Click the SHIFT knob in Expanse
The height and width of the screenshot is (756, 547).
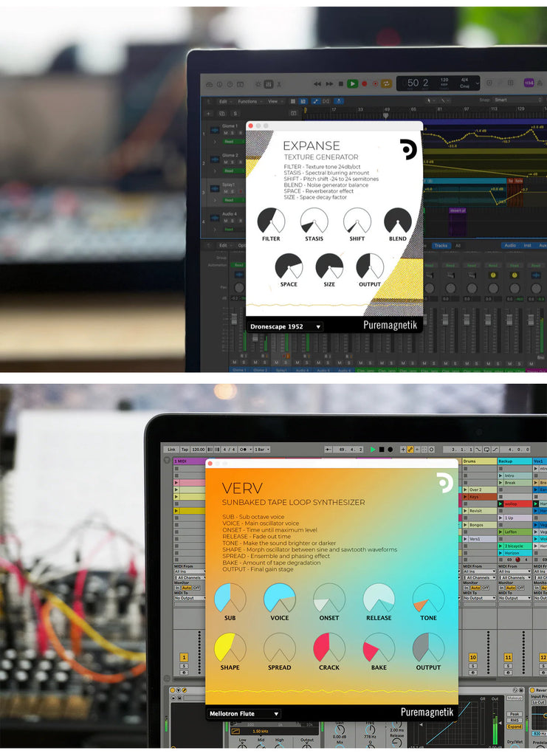[357, 221]
